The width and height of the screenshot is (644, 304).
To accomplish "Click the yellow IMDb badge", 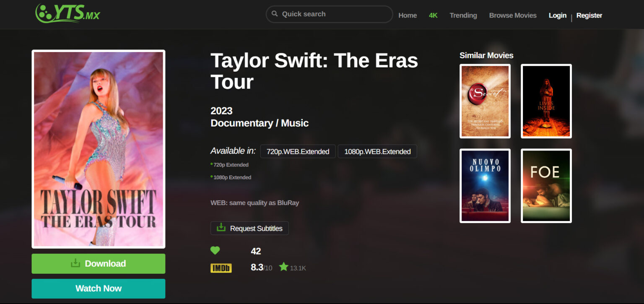I will [221, 268].
